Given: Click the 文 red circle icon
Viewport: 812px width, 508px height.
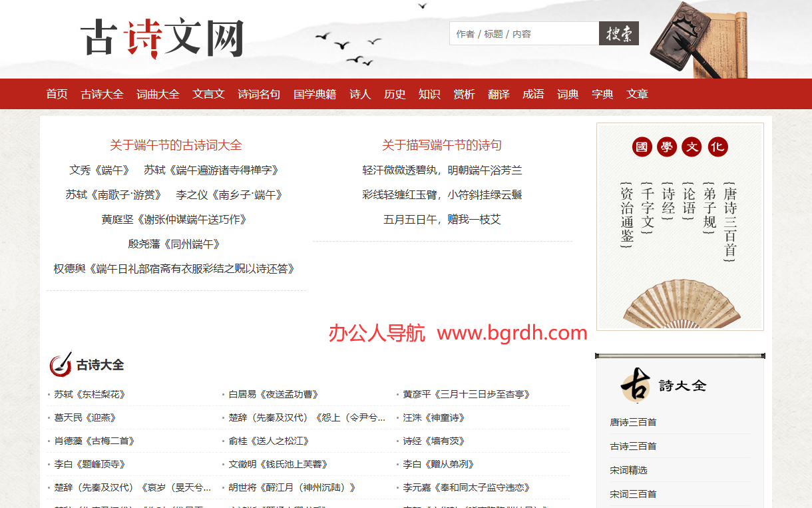Looking at the screenshot, I should tap(692, 147).
